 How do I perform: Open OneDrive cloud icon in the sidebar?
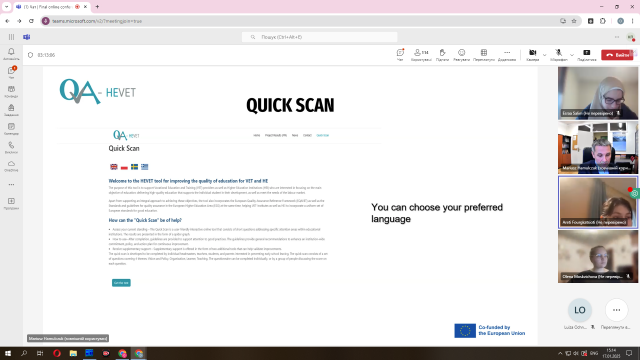tap(11, 166)
